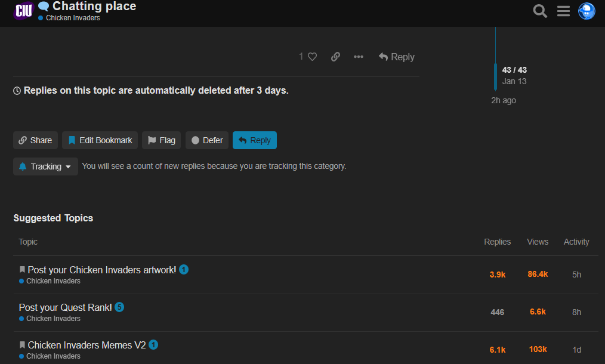605x364 pixels.
Task: Sort suggested topics by Replies column
Action: coord(497,242)
